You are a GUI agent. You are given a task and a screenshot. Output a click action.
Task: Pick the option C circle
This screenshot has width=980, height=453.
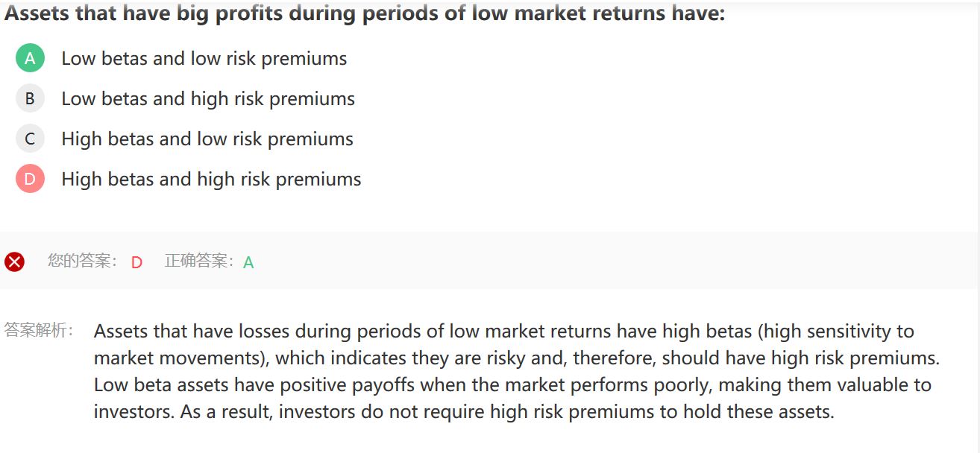coord(30,139)
